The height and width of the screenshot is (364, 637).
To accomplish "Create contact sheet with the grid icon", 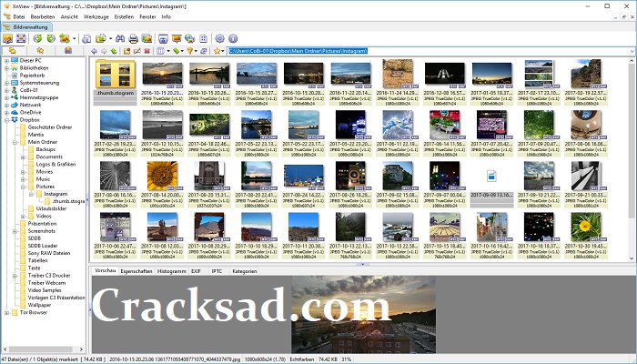I will 203,38.
